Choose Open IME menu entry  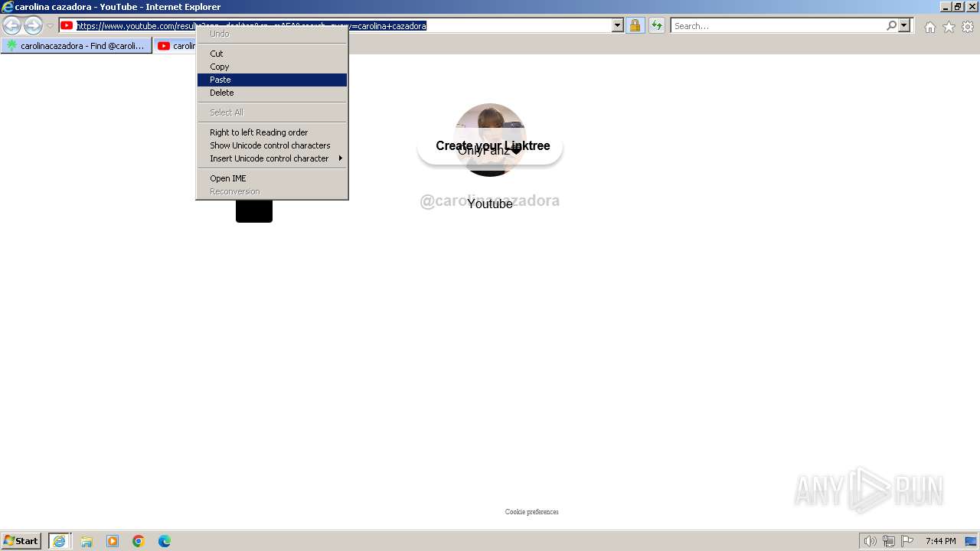272,178
